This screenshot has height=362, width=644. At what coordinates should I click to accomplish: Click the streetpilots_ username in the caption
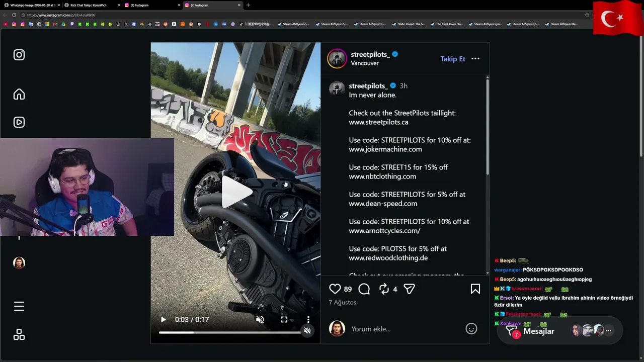tap(368, 86)
